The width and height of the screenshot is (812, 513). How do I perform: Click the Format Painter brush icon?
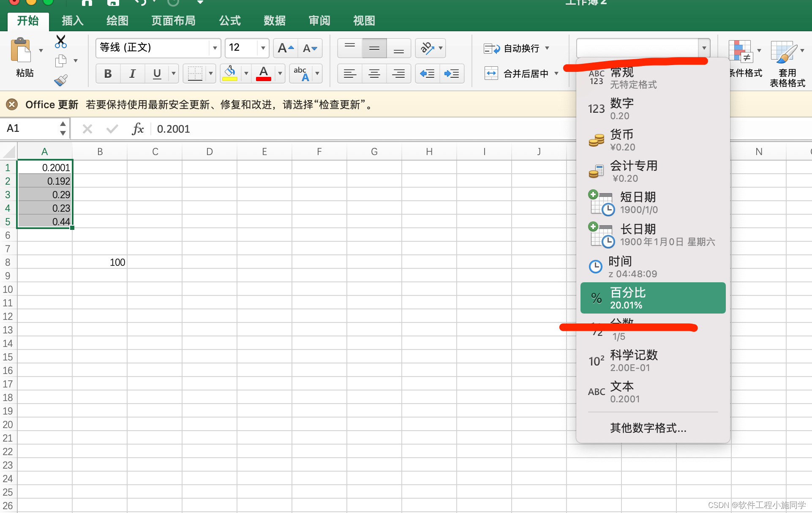[x=61, y=80]
